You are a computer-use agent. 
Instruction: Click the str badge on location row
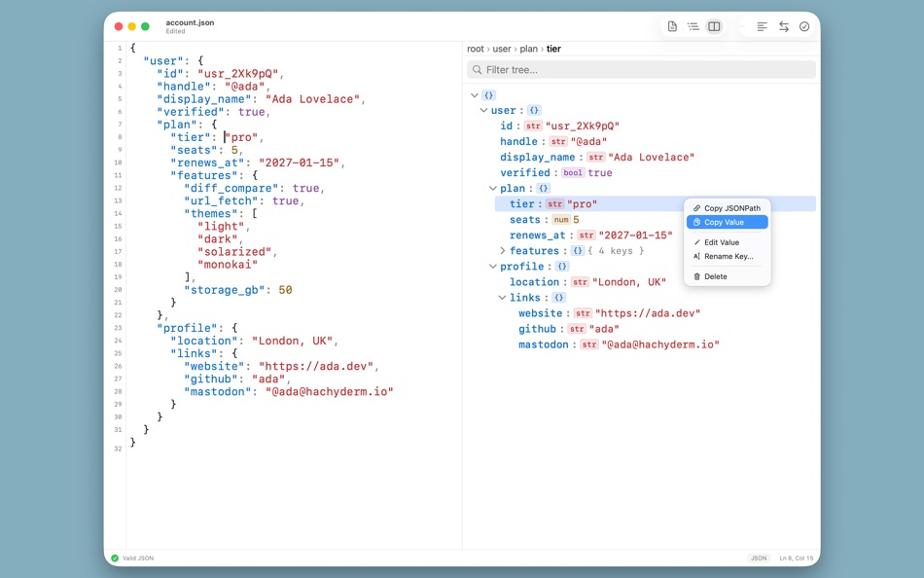pos(580,282)
